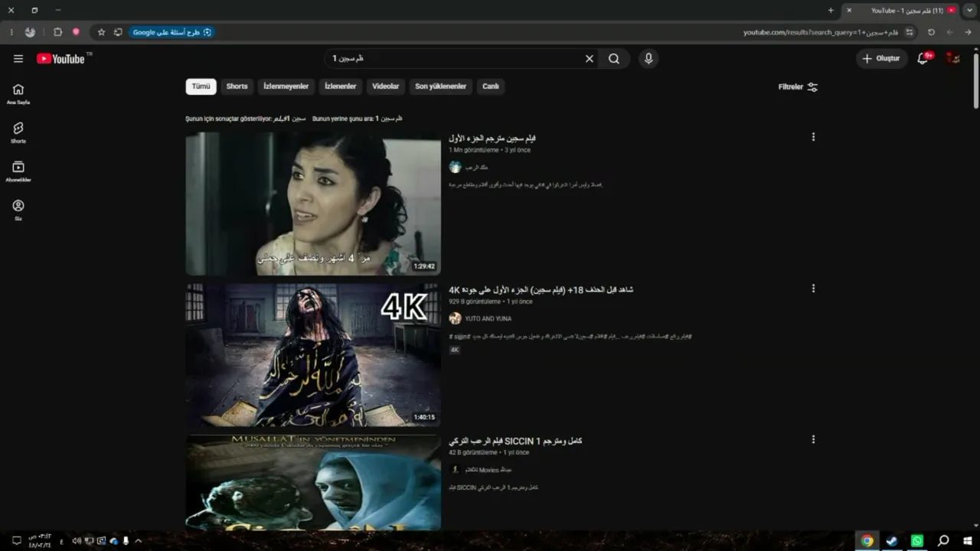Search instead for the original query link
Viewport: 980px width, 551px height.
click(389, 119)
